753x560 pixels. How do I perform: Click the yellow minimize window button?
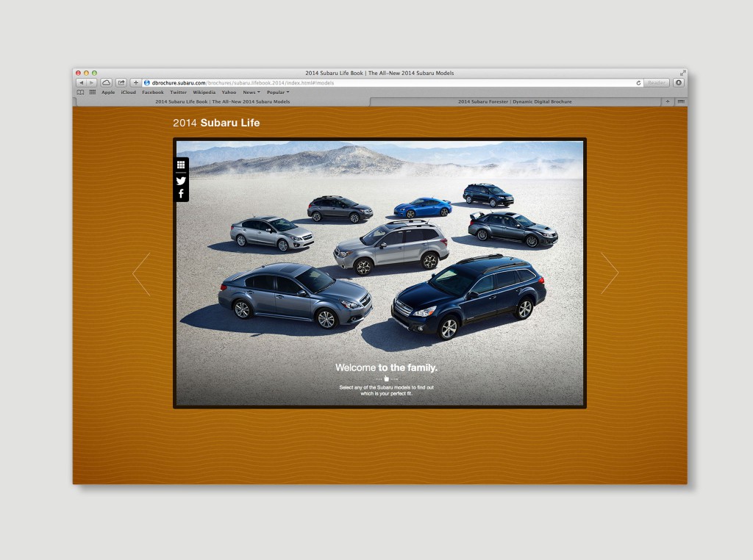[87, 73]
